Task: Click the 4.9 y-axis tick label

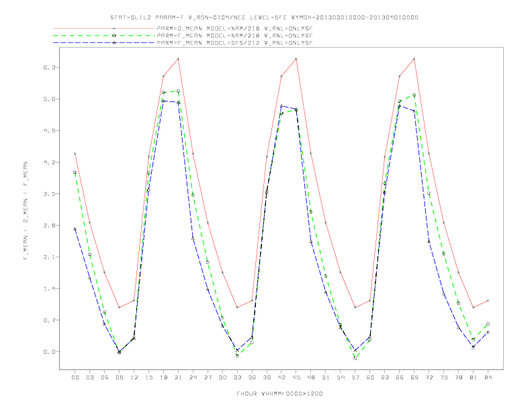Action: click(x=49, y=130)
